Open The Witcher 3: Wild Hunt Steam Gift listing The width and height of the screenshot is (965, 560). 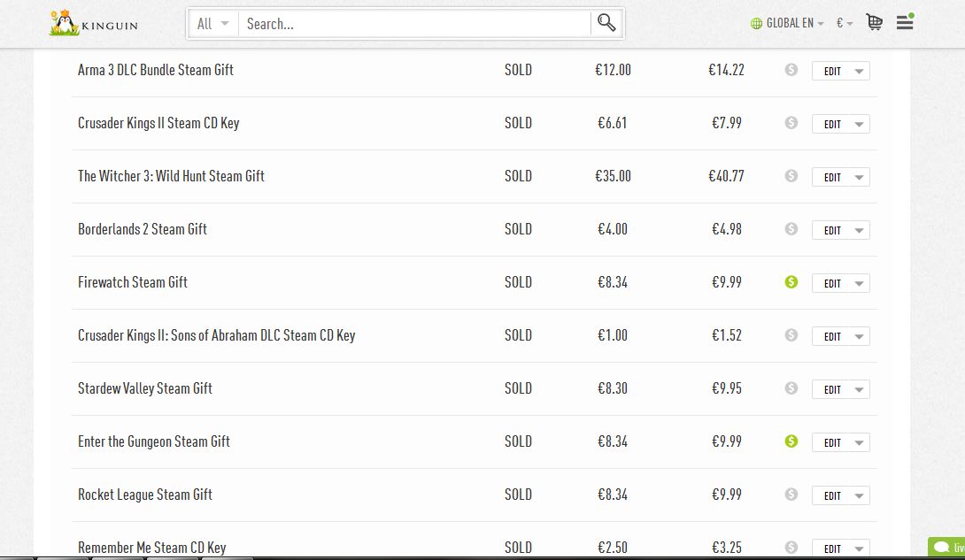171,176
